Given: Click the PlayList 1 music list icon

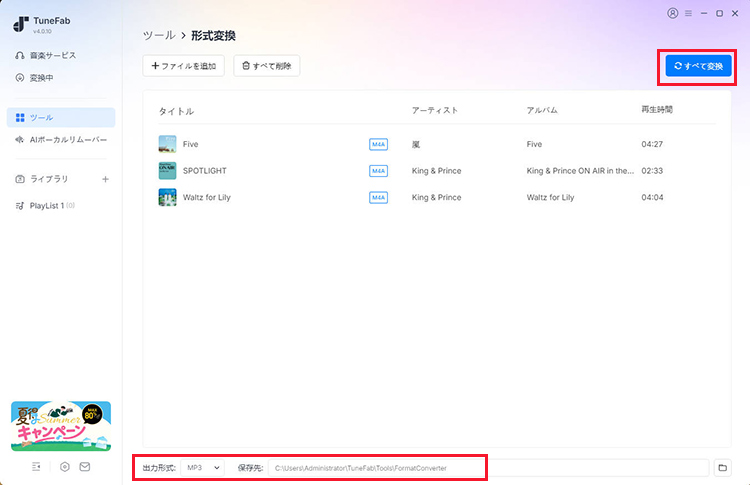Looking at the screenshot, I should pyautogui.click(x=20, y=206).
